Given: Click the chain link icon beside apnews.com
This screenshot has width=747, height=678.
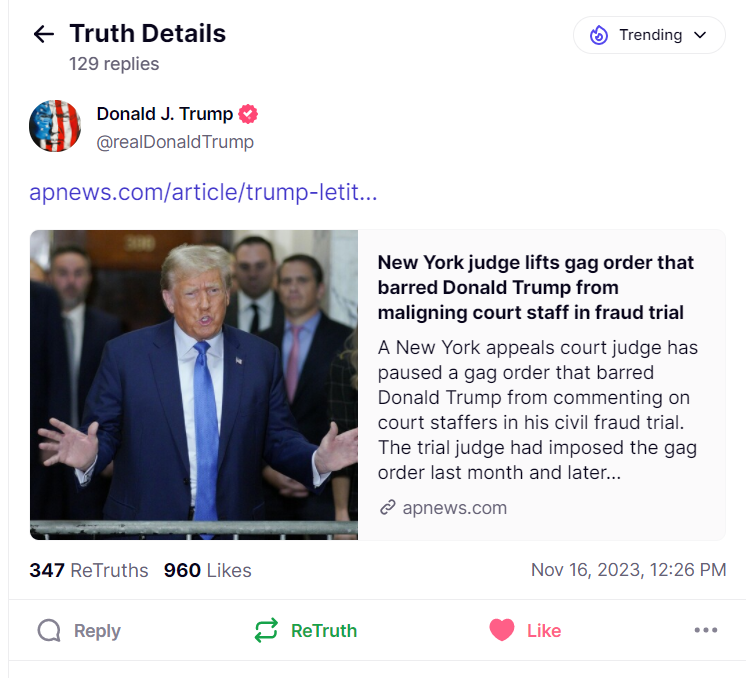Looking at the screenshot, I should point(388,507).
